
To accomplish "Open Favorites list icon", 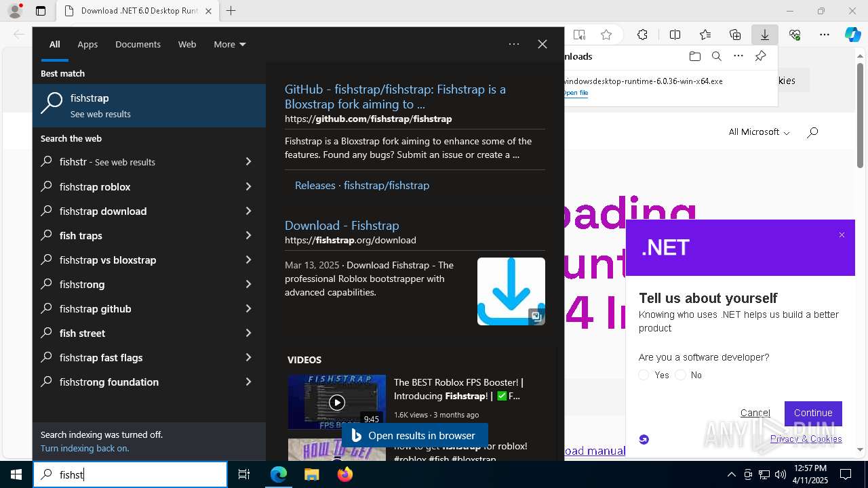I will pyautogui.click(x=705, y=35).
